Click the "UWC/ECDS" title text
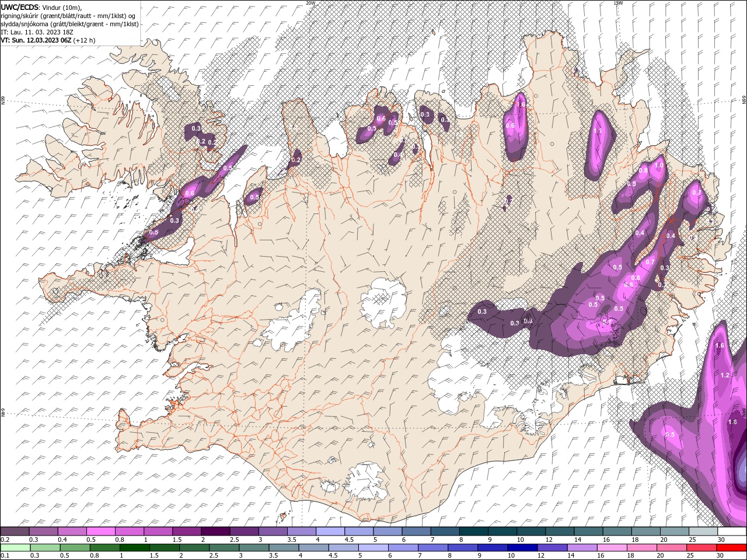Image resolution: width=747 pixels, height=560 pixels. click(20, 7)
